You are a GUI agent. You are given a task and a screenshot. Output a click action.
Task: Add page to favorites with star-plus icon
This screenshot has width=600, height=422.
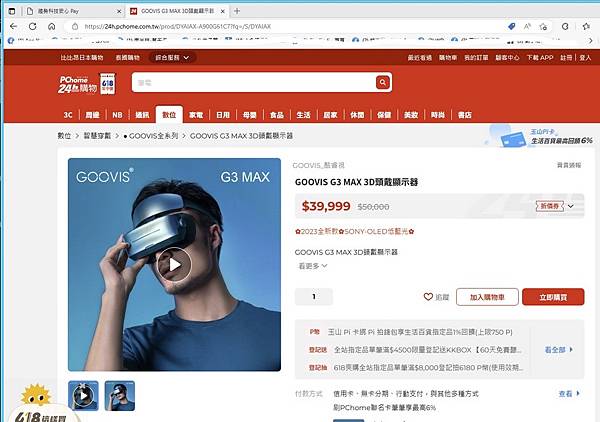click(543, 26)
